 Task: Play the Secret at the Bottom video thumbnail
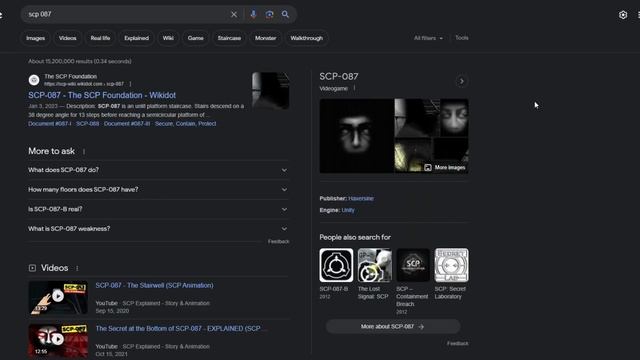[x=58, y=340]
